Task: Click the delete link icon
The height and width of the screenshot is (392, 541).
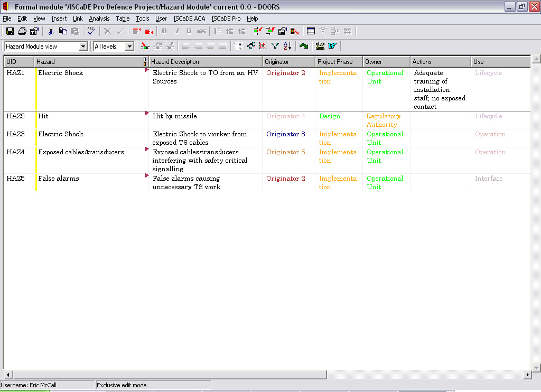Action: (294, 31)
